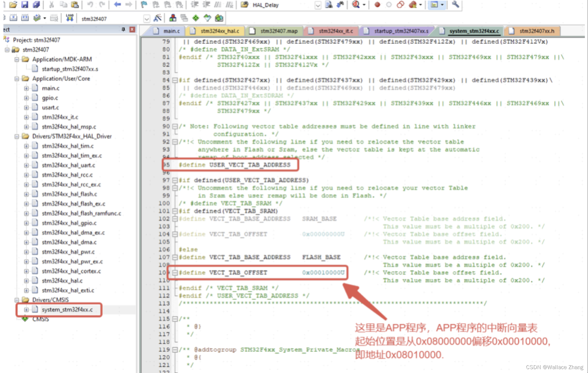The width and height of the screenshot is (588, 373).
Task: Undo the last edit
Action: click(x=90, y=4)
